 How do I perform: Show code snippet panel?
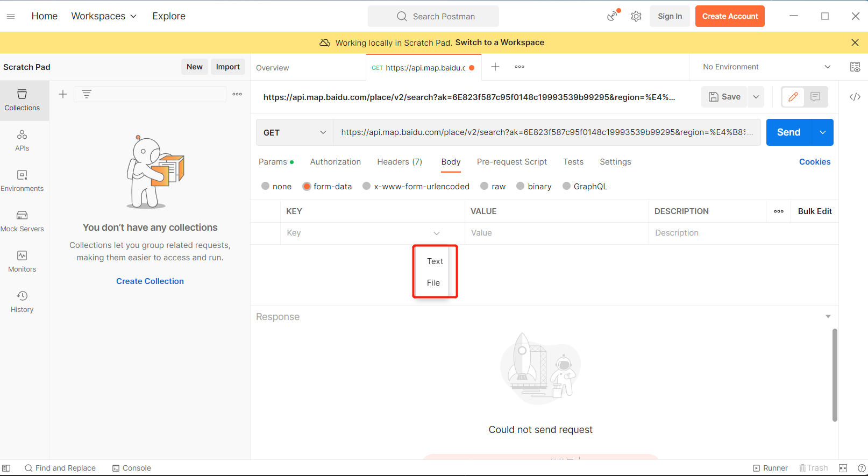point(855,97)
